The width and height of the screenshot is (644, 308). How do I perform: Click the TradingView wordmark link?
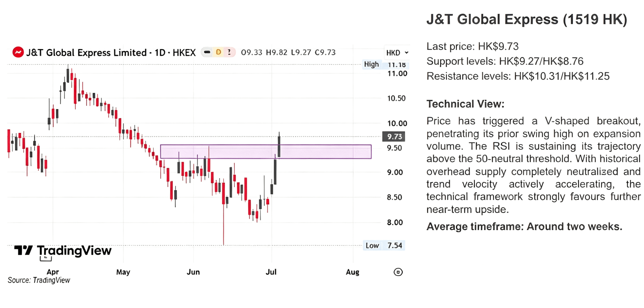click(x=74, y=250)
